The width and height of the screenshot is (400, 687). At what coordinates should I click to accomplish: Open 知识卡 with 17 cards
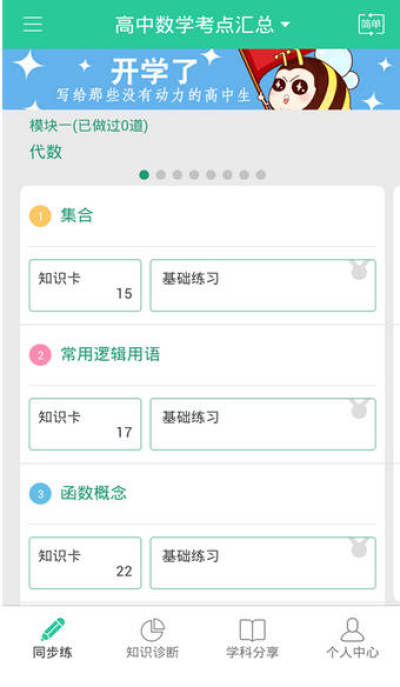85,424
